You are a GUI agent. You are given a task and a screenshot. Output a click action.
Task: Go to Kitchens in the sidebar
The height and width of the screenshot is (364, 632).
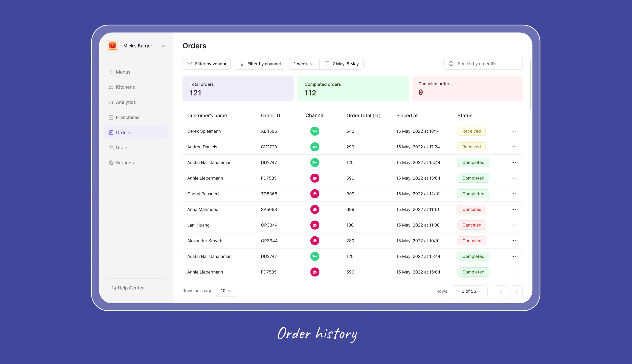[136, 87]
